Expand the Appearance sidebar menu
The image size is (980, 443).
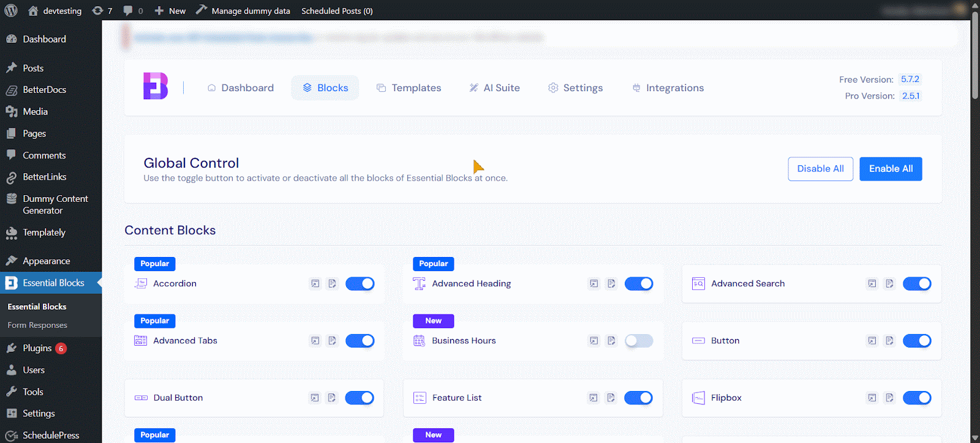click(46, 261)
